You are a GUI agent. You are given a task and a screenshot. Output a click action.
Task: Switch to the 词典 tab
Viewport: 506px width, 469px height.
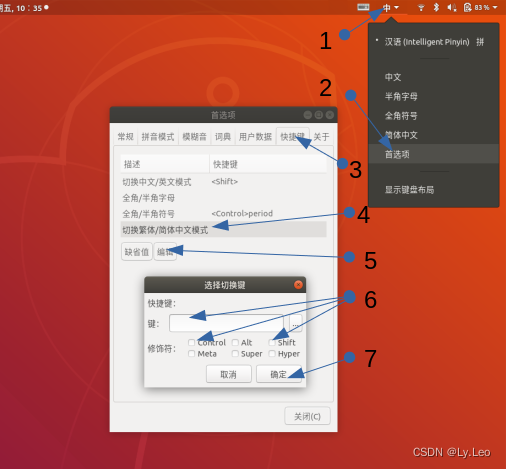pos(223,137)
